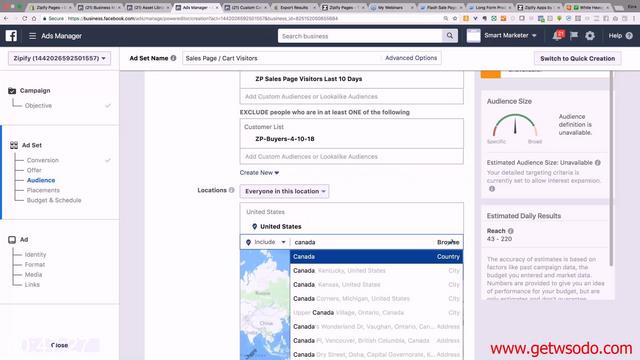Image resolution: width=640 pixels, height=360 pixels.
Task: Go to Offer in Ad Set tree
Action: (34, 170)
